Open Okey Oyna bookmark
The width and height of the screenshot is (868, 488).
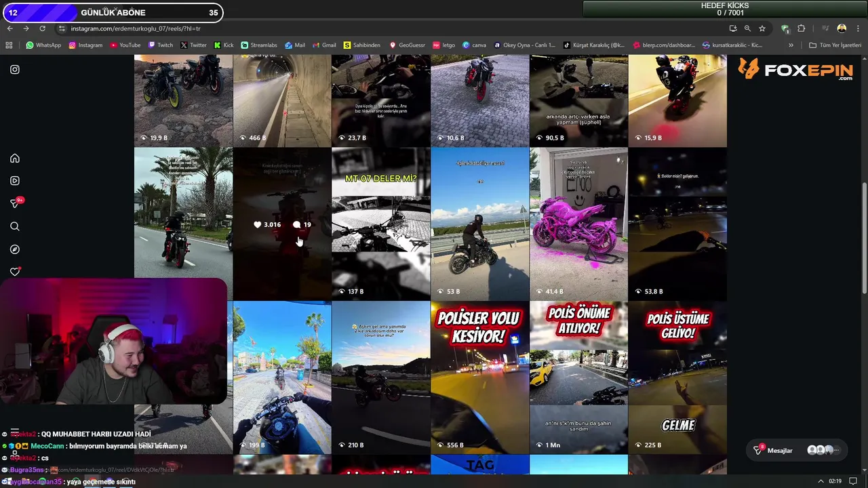(524, 45)
